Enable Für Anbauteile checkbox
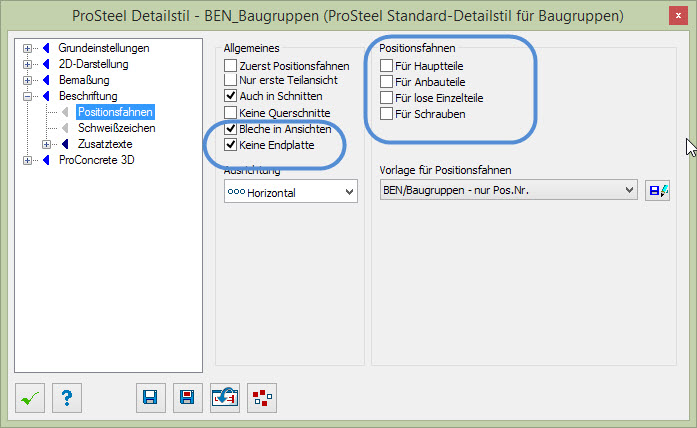Screen dimensions: 697x428 click(386, 82)
